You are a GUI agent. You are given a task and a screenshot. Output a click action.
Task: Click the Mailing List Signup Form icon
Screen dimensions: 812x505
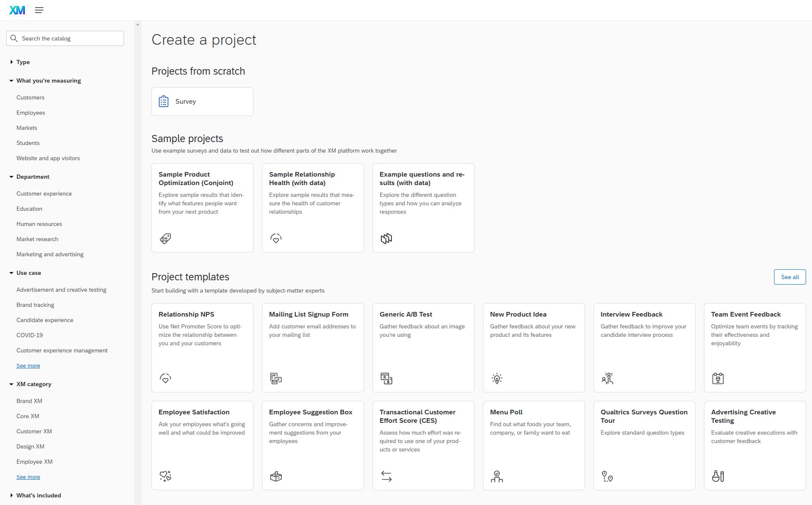point(275,379)
